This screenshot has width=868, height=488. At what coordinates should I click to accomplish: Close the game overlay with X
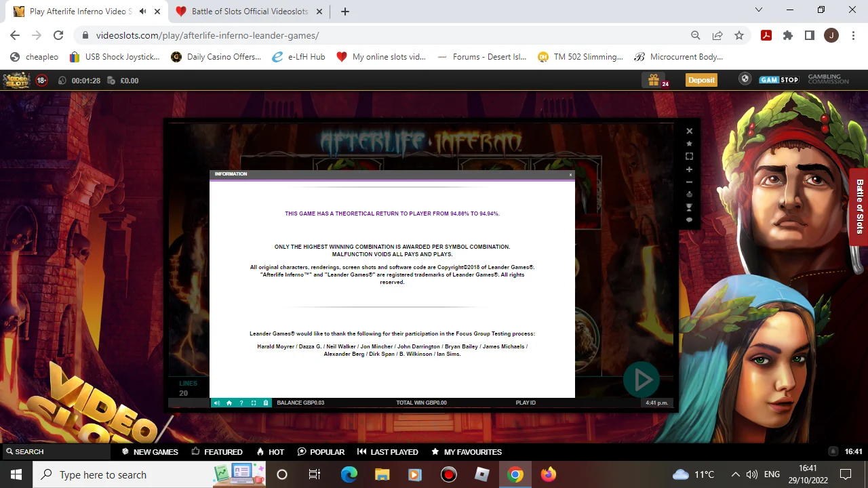(x=690, y=131)
